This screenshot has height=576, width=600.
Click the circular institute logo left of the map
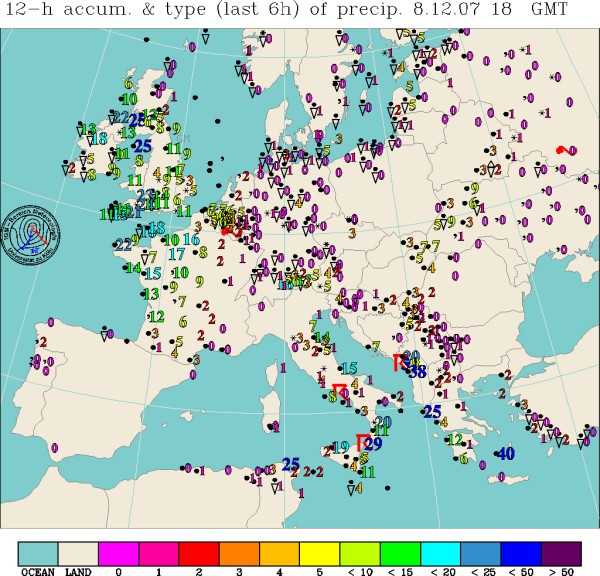pyautogui.click(x=29, y=234)
